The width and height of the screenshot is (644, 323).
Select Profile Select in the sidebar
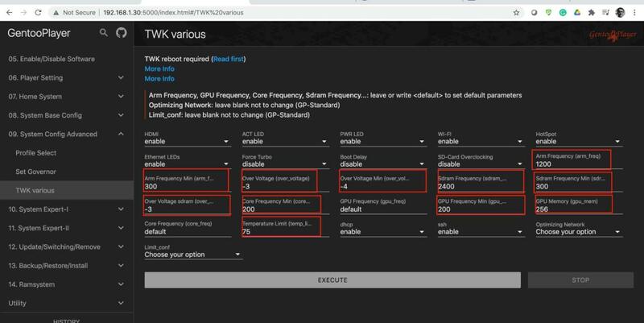coord(36,152)
